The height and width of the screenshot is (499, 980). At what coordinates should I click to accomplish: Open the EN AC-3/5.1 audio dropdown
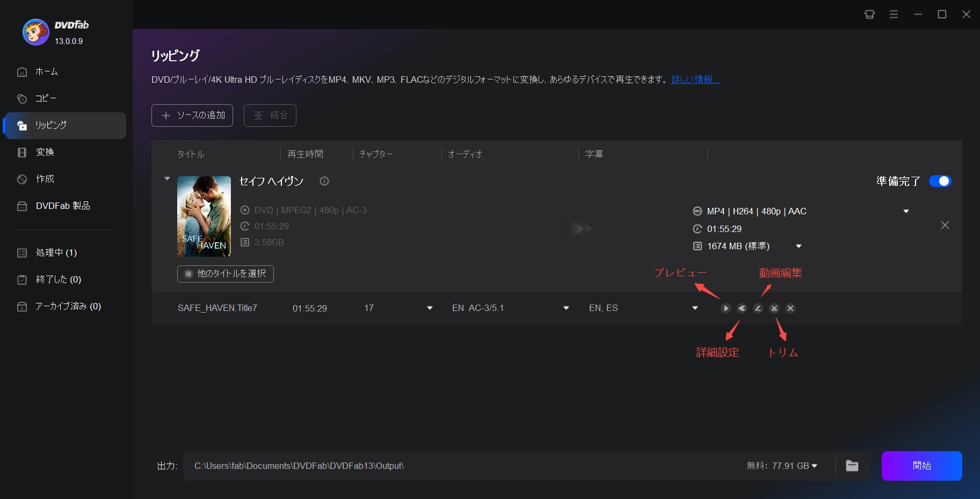pyautogui.click(x=566, y=308)
